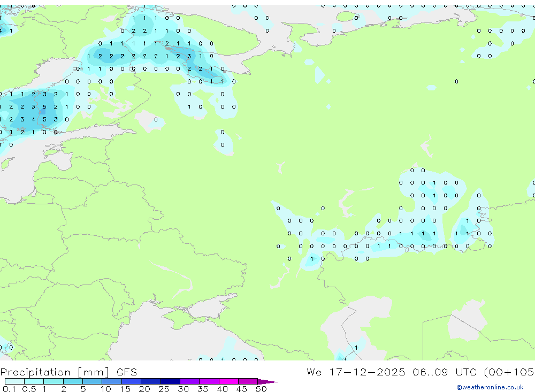Click the '10' legend scale label

coord(106,389)
